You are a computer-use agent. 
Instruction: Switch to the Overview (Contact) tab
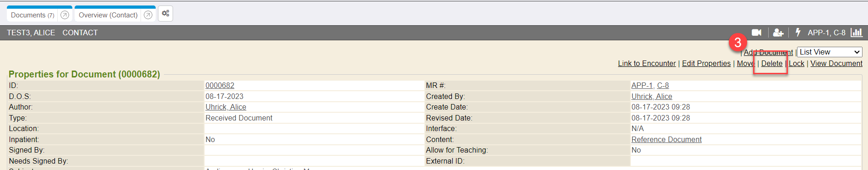point(108,15)
